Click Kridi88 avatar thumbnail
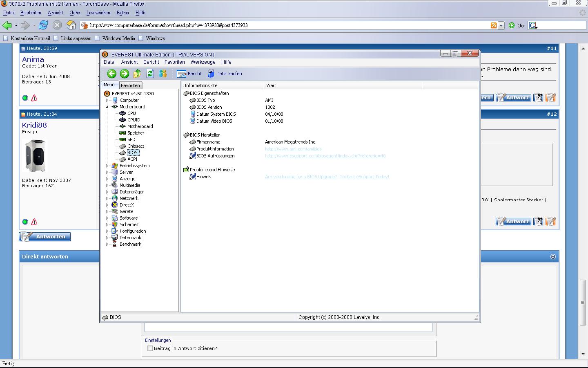 pos(35,156)
